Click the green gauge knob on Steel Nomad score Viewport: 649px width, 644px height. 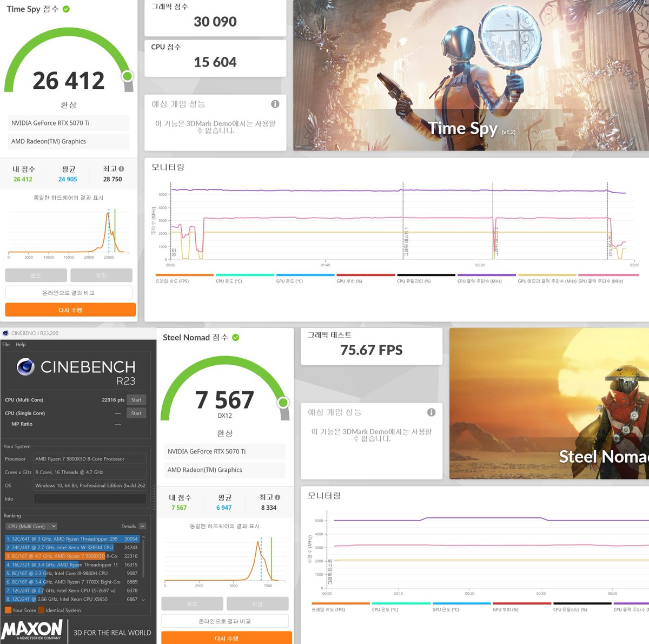point(283,403)
